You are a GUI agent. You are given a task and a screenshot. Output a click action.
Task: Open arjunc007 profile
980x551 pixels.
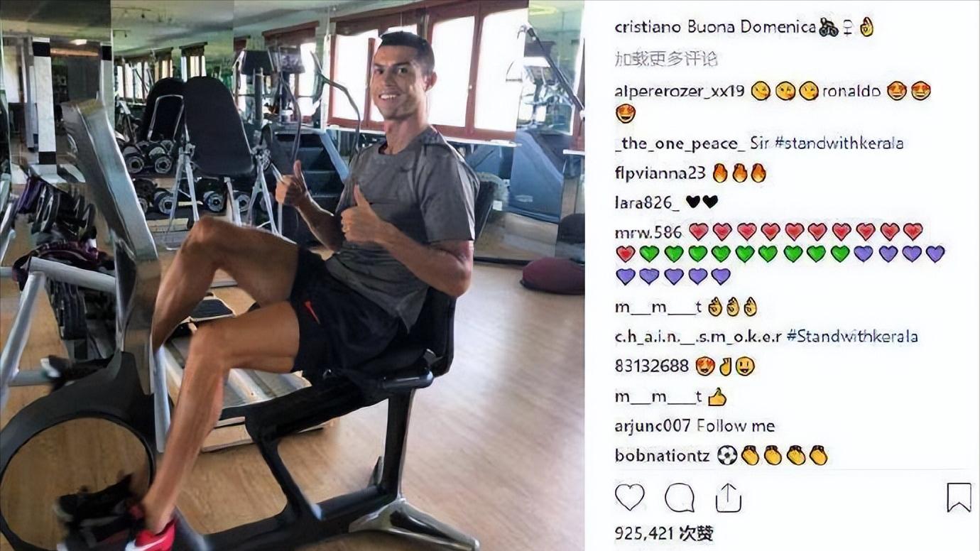click(x=653, y=426)
